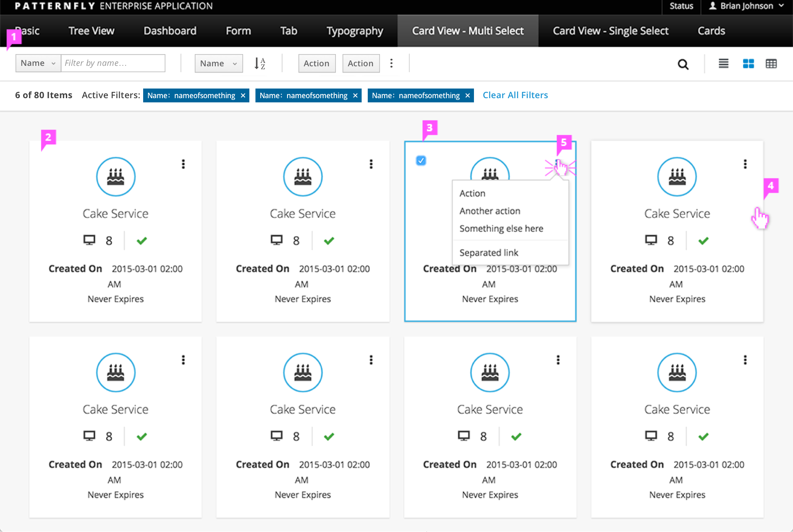
Task: Open kebab menu on first Cake Service card
Action: (x=183, y=164)
